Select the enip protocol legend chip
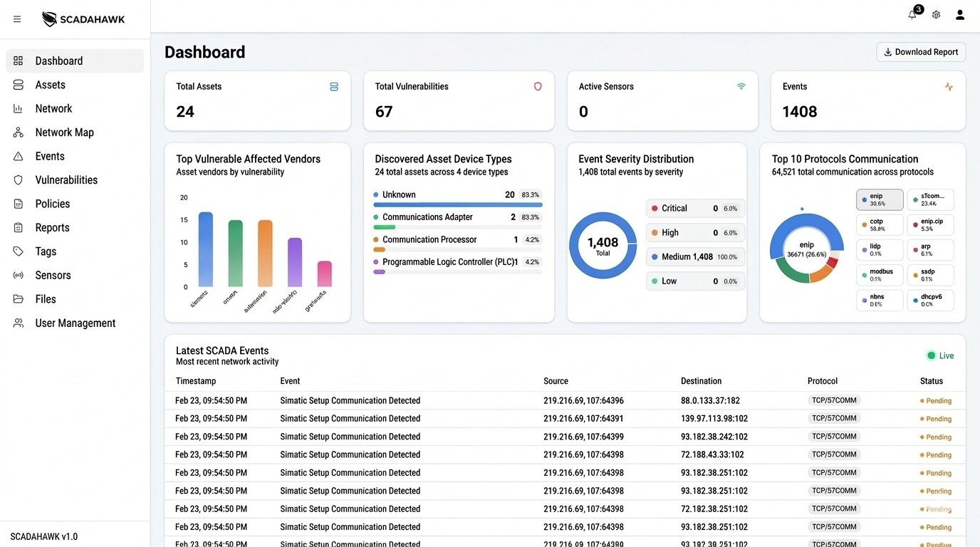The image size is (980, 547). [x=880, y=199]
